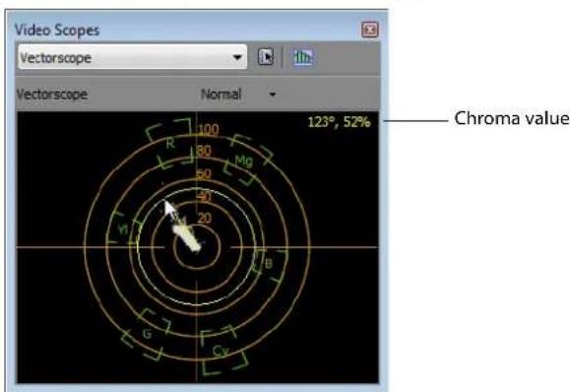This screenshot has height=392, width=570.
Task: Click the Mg magenta target box
Action: (247, 160)
